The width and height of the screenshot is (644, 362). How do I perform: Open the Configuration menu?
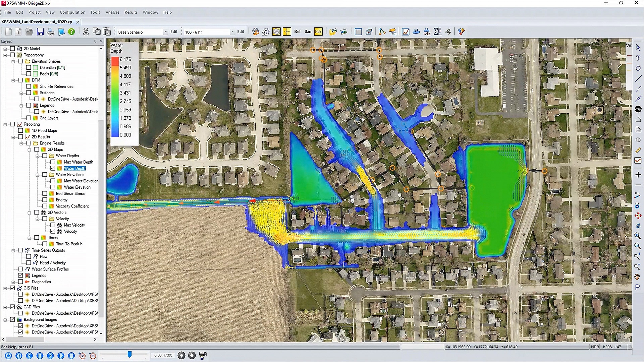click(x=72, y=12)
